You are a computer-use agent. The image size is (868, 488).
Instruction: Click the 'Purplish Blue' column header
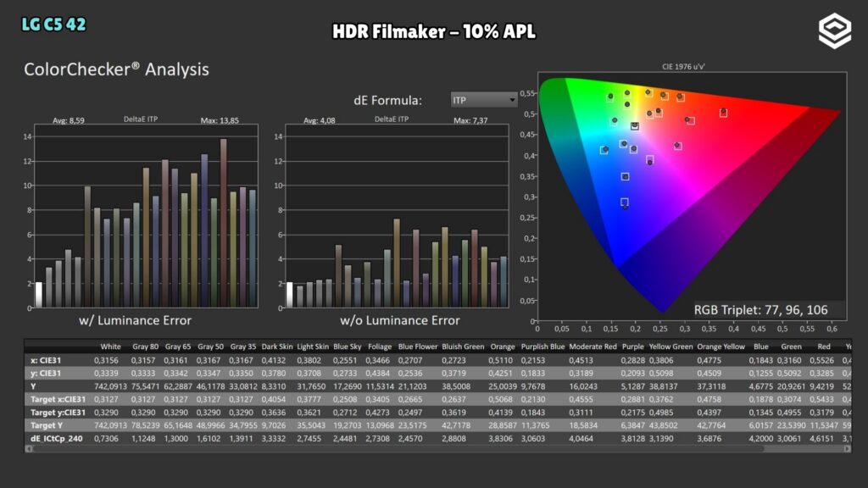[542, 347]
